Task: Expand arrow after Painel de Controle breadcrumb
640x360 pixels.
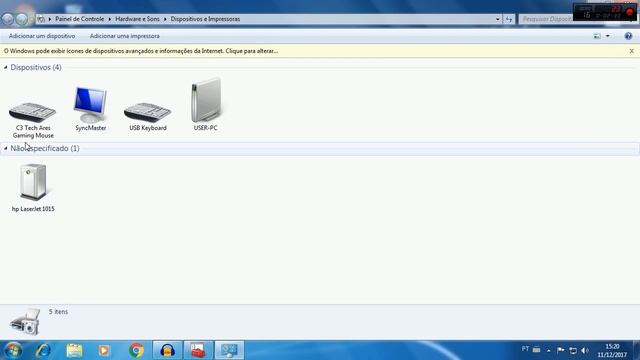Action: 109,19
